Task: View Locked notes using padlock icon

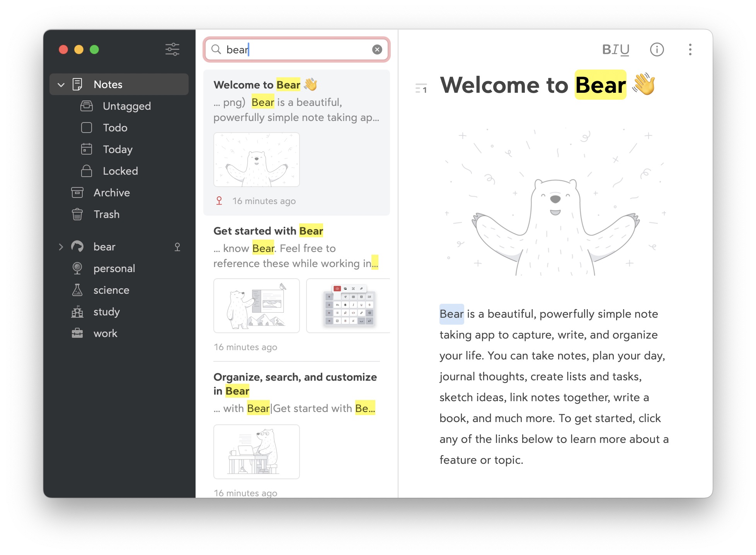Action: coord(87,171)
